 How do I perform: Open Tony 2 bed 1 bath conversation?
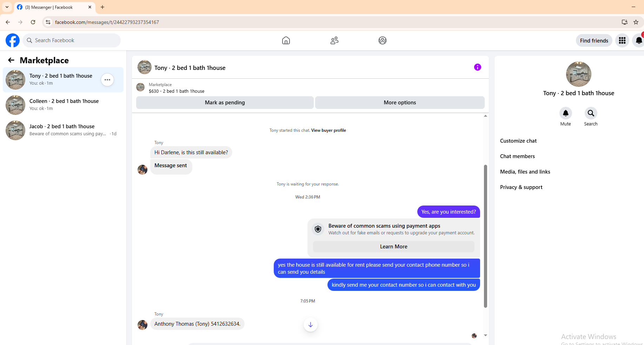pos(63,80)
